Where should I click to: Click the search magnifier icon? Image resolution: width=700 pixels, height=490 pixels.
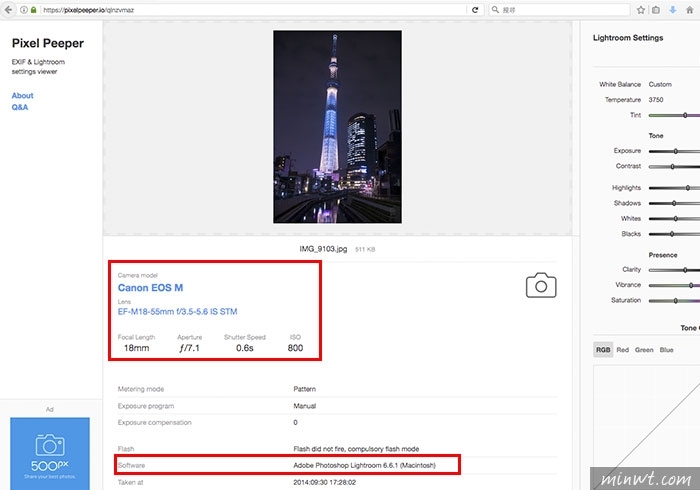point(495,9)
